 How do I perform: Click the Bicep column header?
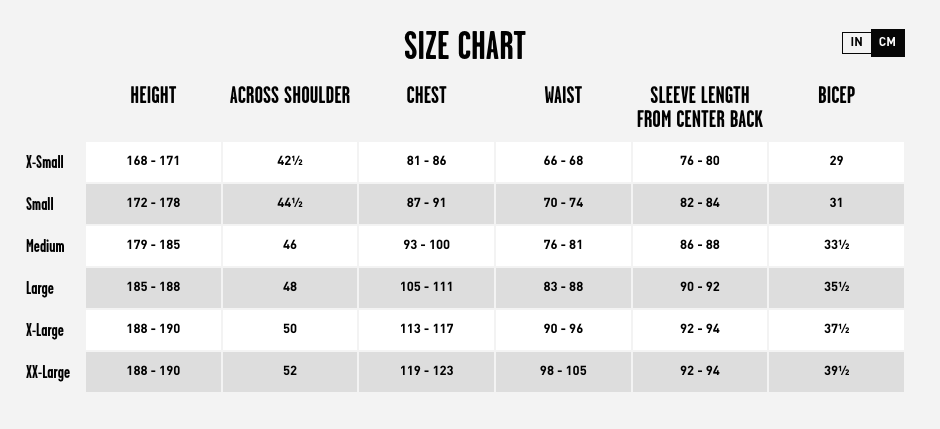click(x=836, y=95)
